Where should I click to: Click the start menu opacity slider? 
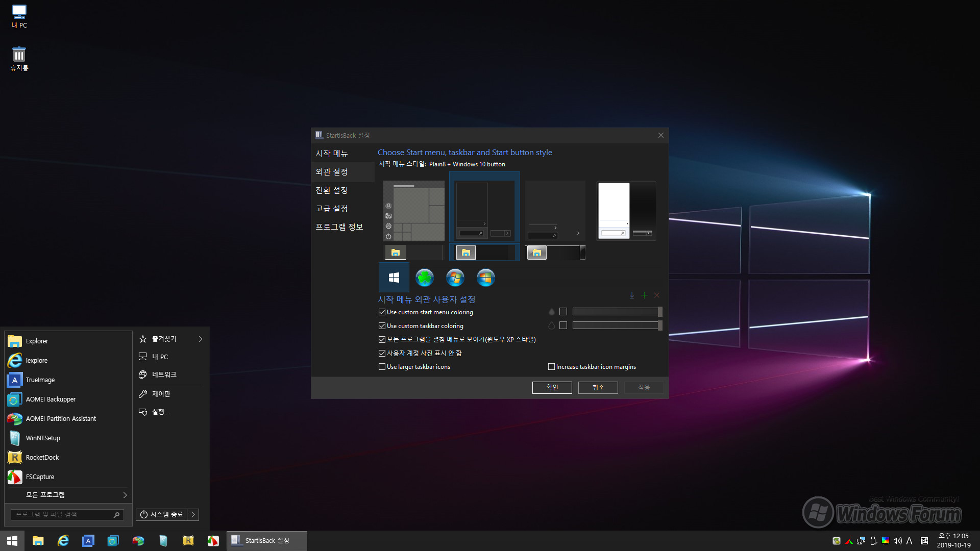coord(617,312)
